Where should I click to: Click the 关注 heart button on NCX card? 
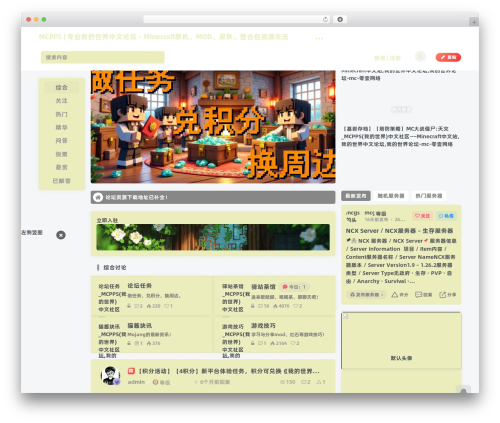pyautogui.click(x=422, y=216)
